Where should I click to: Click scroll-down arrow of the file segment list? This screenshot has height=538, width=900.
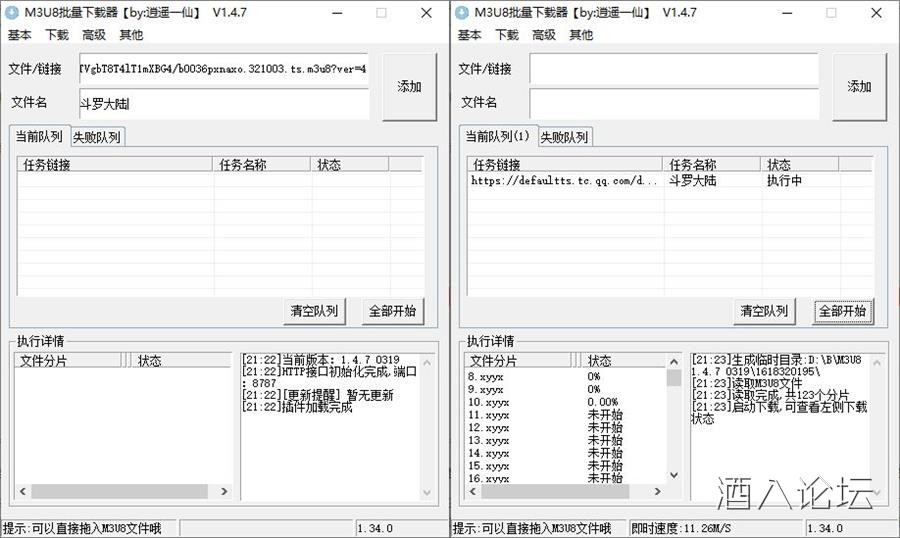(x=673, y=475)
